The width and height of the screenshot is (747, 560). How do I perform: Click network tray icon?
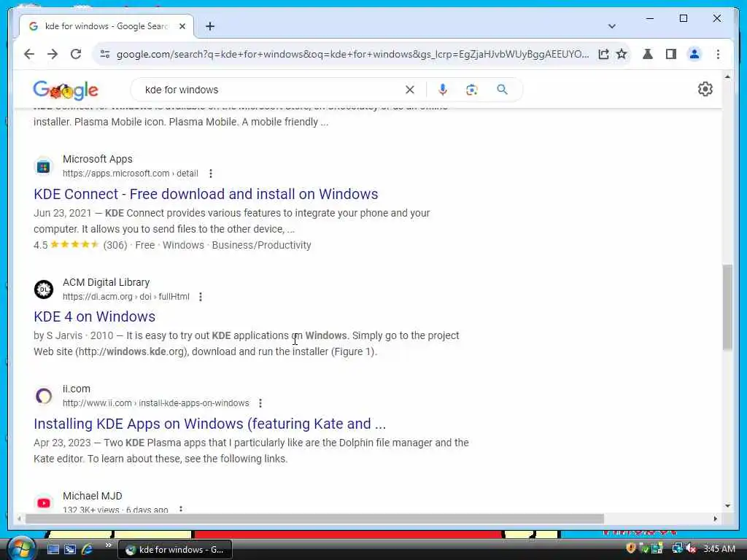coord(676,548)
